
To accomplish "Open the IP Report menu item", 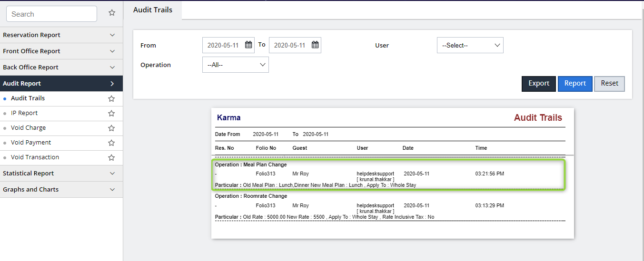I will coord(24,113).
